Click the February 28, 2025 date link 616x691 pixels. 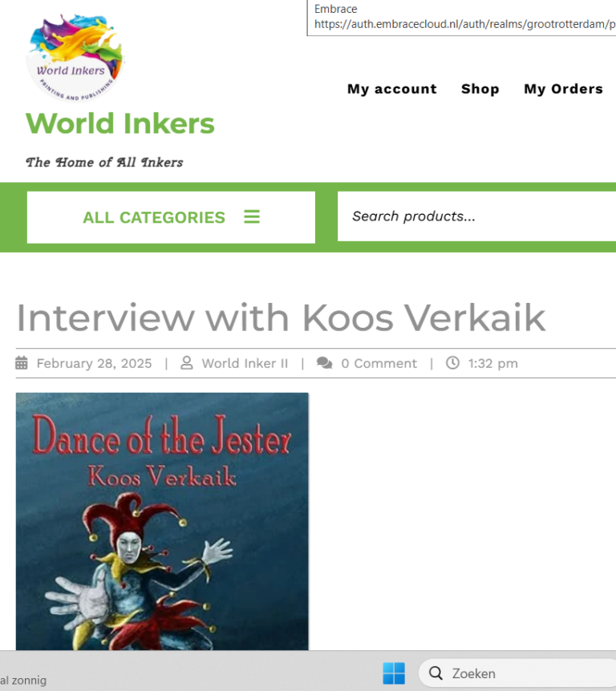click(x=94, y=363)
